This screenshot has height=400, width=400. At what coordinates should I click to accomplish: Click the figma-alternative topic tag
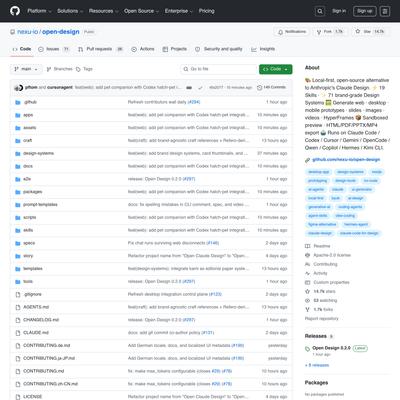pyautogui.click(x=322, y=225)
